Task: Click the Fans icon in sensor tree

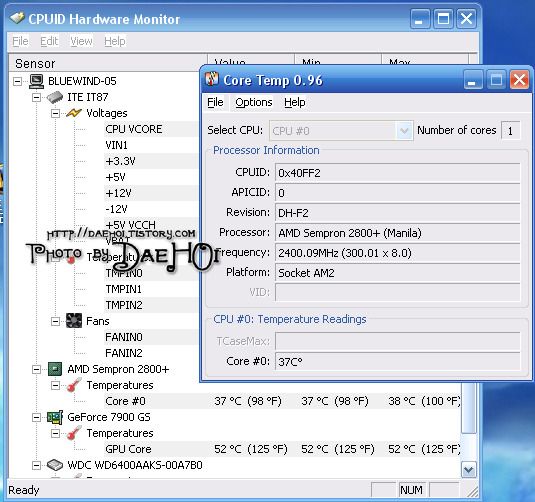Action: click(74, 321)
